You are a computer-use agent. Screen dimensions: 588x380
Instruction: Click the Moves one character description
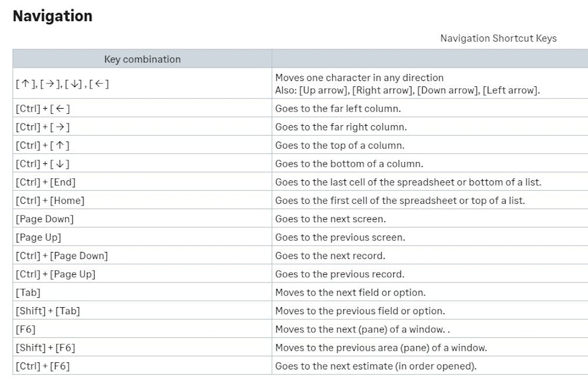point(359,78)
